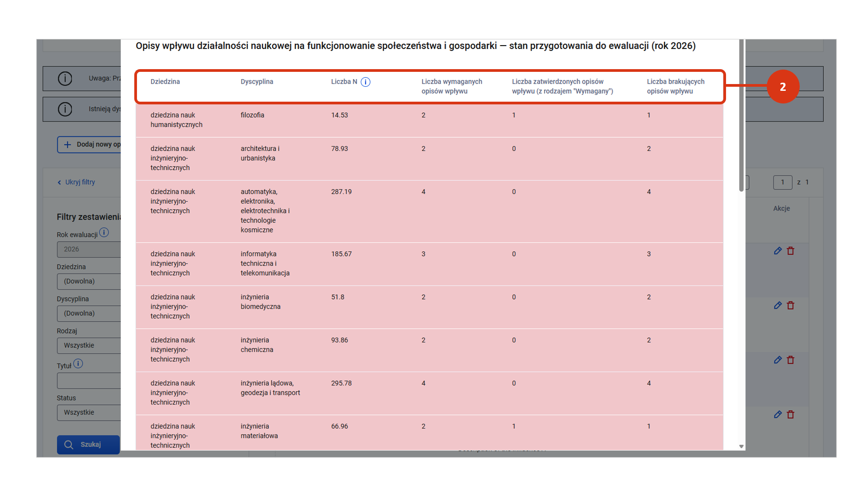Screen dimensions: 868x488
Task: Click info icon beside Tytuł label
Action: pos(78,364)
